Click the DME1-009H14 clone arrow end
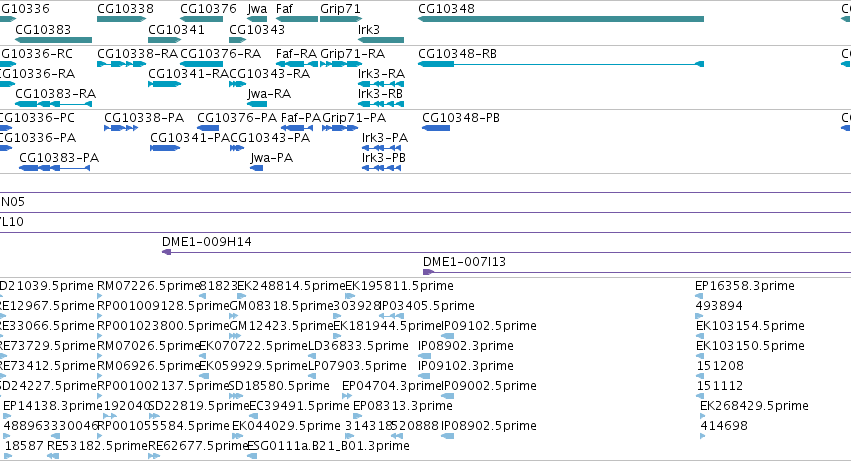The image size is (851, 461). point(167,252)
